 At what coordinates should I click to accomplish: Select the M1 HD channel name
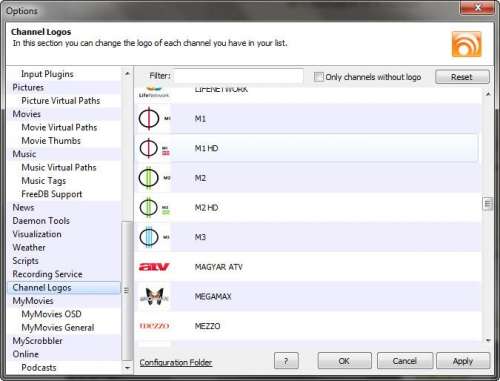[206, 148]
